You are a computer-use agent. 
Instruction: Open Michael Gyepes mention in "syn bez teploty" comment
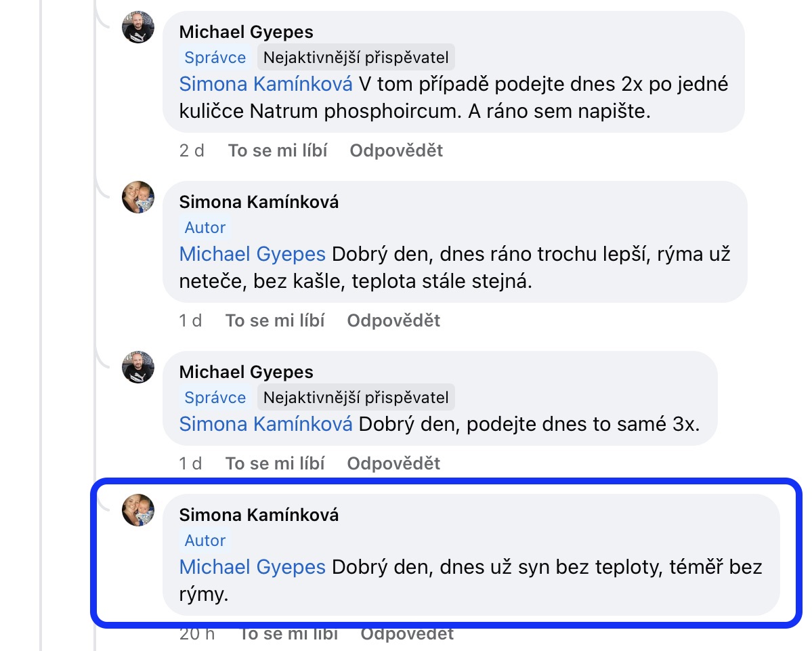pyautogui.click(x=252, y=567)
